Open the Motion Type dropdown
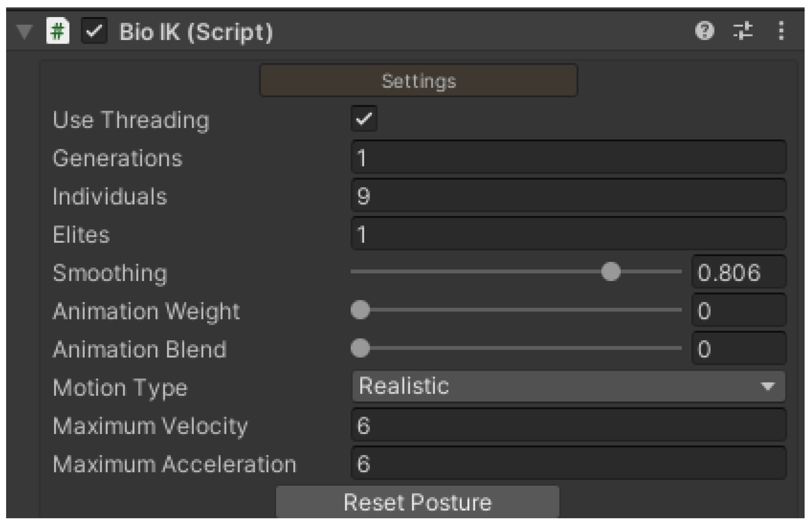Screen dimensions: 812x525 (x=568, y=386)
